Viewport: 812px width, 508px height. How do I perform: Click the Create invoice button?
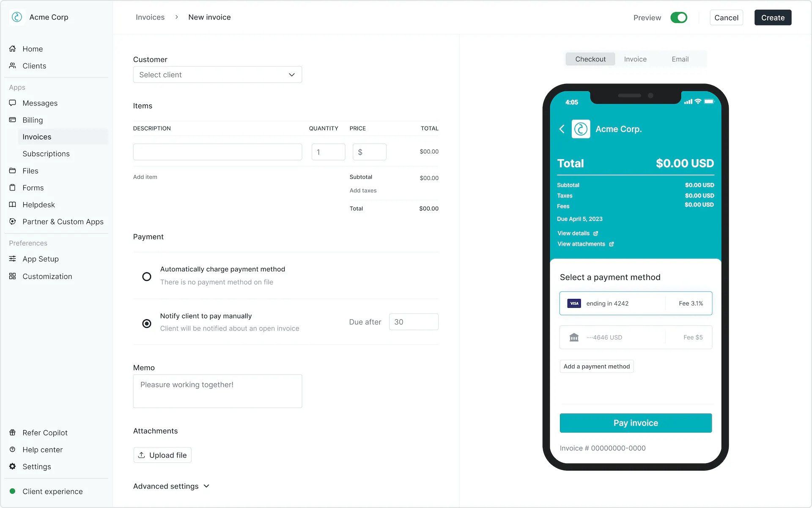pos(773,17)
